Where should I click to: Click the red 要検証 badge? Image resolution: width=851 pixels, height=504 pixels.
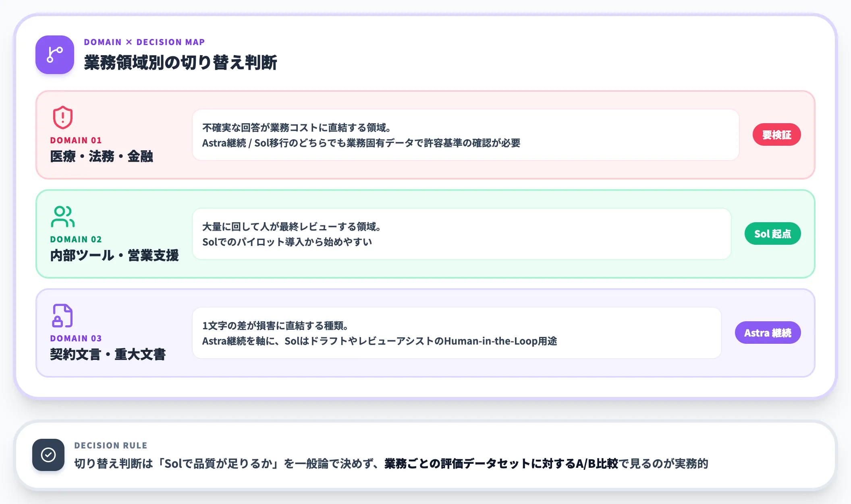click(776, 134)
